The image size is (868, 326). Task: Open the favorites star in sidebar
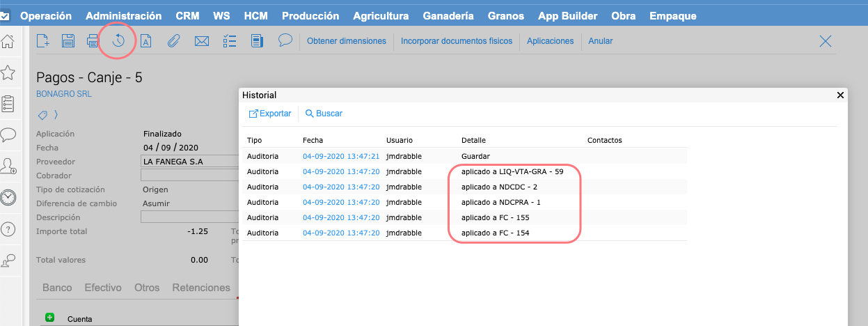tap(8, 72)
